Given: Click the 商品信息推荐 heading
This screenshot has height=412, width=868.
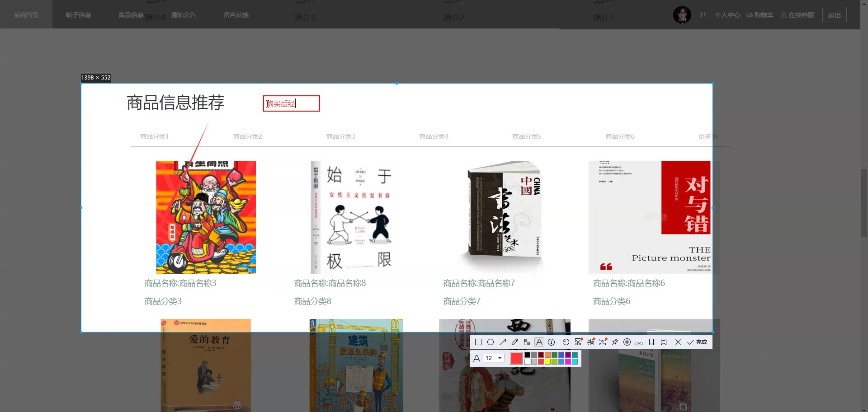Looking at the screenshot, I should 175,103.
